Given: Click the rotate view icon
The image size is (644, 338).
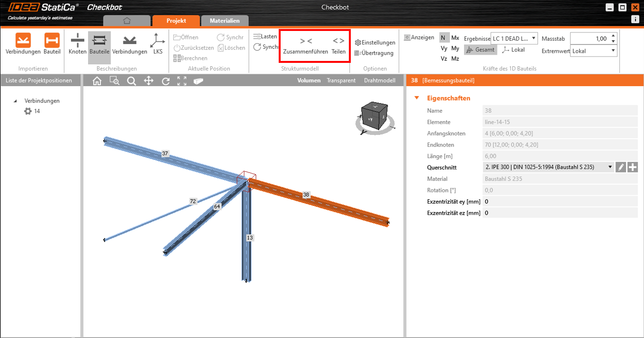Looking at the screenshot, I should [x=165, y=81].
